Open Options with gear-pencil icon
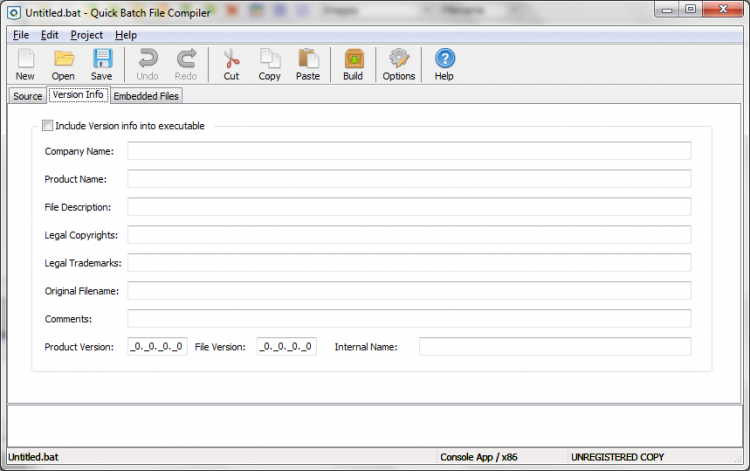Screen dimensions: 750x471 click(x=399, y=65)
